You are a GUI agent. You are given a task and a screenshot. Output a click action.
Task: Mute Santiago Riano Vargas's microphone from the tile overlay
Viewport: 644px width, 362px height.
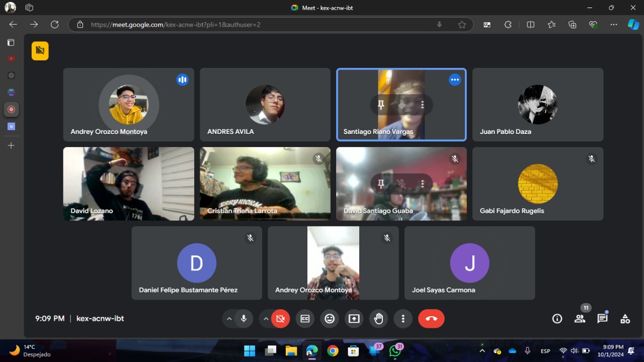pyautogui.click(x=401, y=104)
